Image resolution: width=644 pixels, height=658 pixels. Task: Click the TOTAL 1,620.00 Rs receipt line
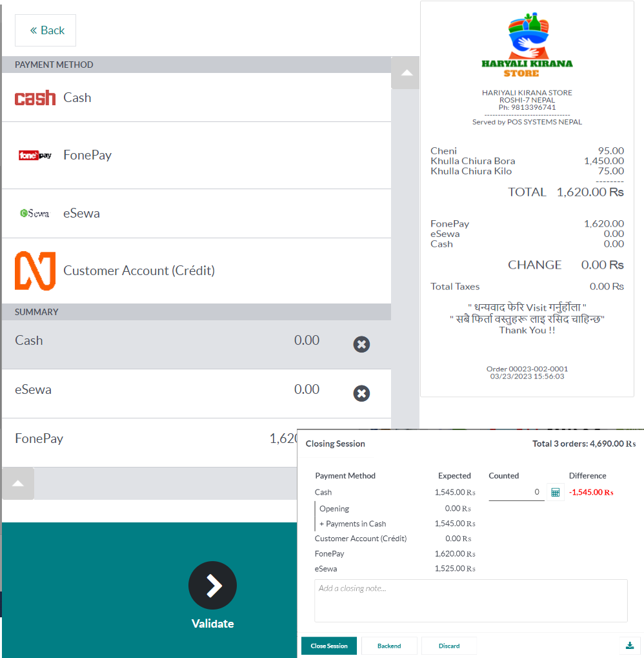(565, 192)
